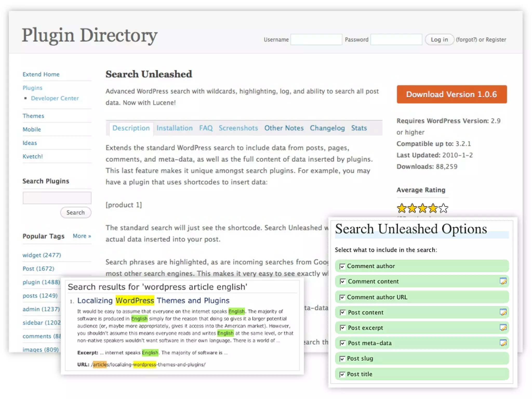Screen dimensions: 532x399
Task: Uncheck Comment author URL checkbox
Action: [342, 297]
